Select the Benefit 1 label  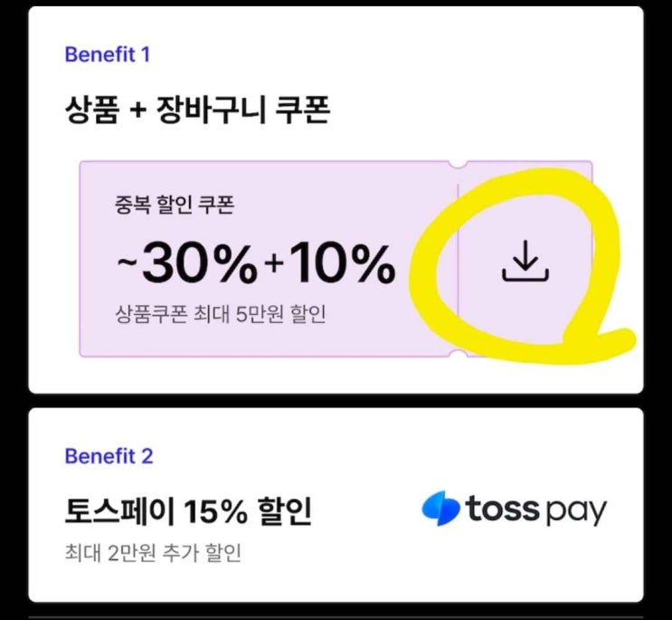(107, 55)
